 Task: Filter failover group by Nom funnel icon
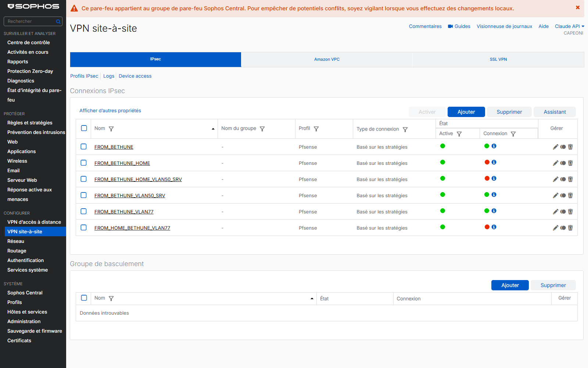[x=111, y=298]
